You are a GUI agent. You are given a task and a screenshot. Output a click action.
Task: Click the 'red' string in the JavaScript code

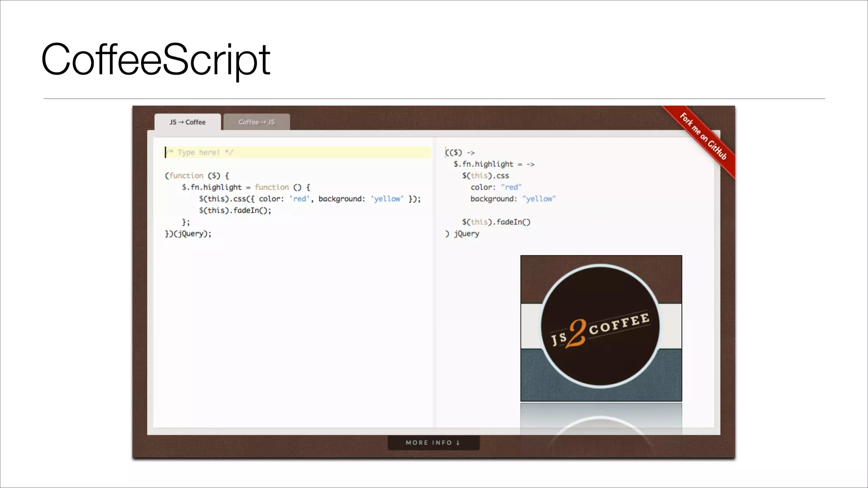click(x=300, y=199)
